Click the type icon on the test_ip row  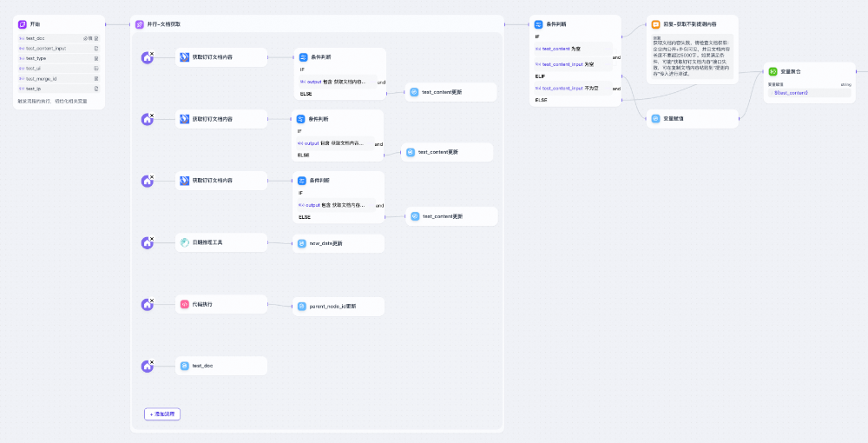pos(96,89)
